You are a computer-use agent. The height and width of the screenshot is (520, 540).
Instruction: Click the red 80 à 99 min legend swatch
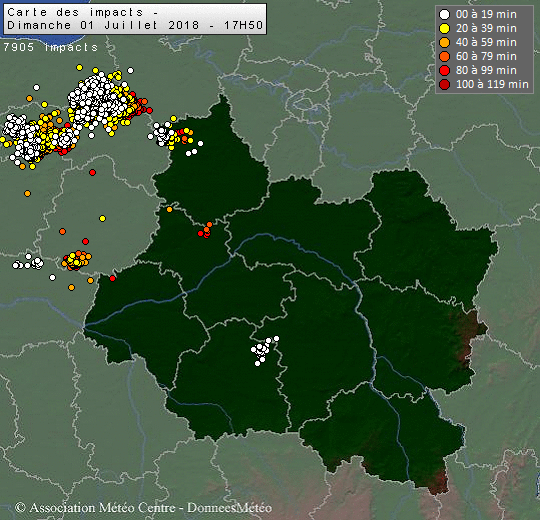click(445, 71)
